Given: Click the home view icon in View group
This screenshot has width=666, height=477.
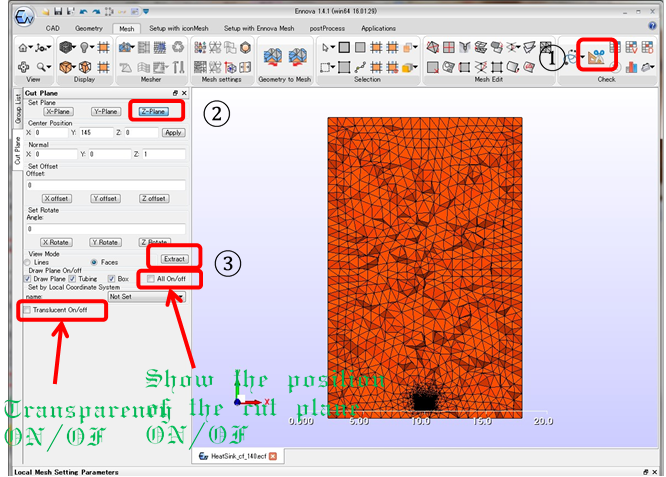Looking at the screenshot, I should [26, 47].
